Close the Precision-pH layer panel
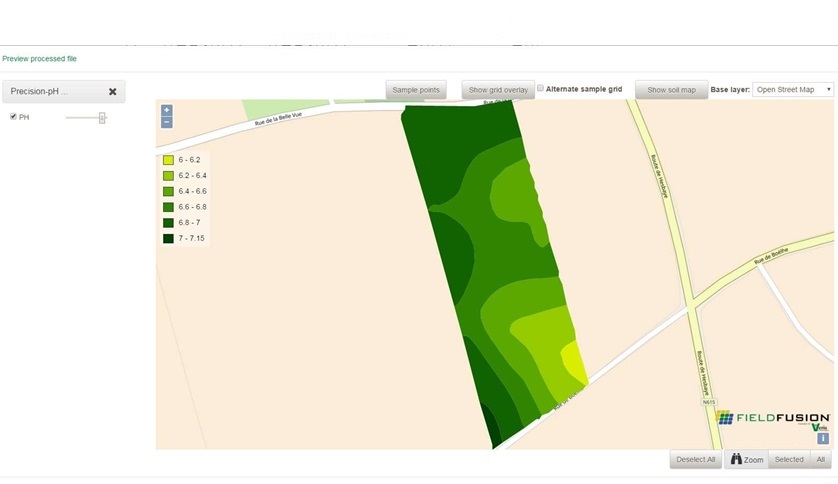This screenshot has height=484, width=838. [x=113, y=91]
